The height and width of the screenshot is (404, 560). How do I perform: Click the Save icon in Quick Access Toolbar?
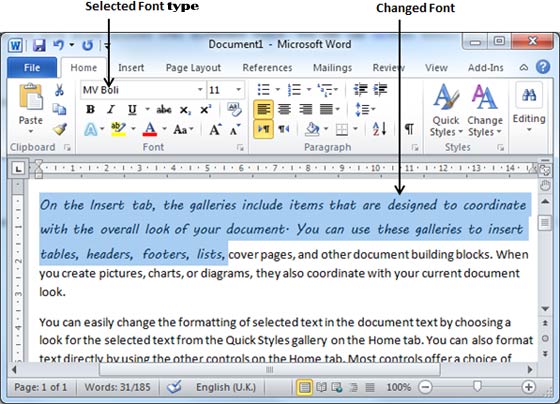[x=39, y=45]
